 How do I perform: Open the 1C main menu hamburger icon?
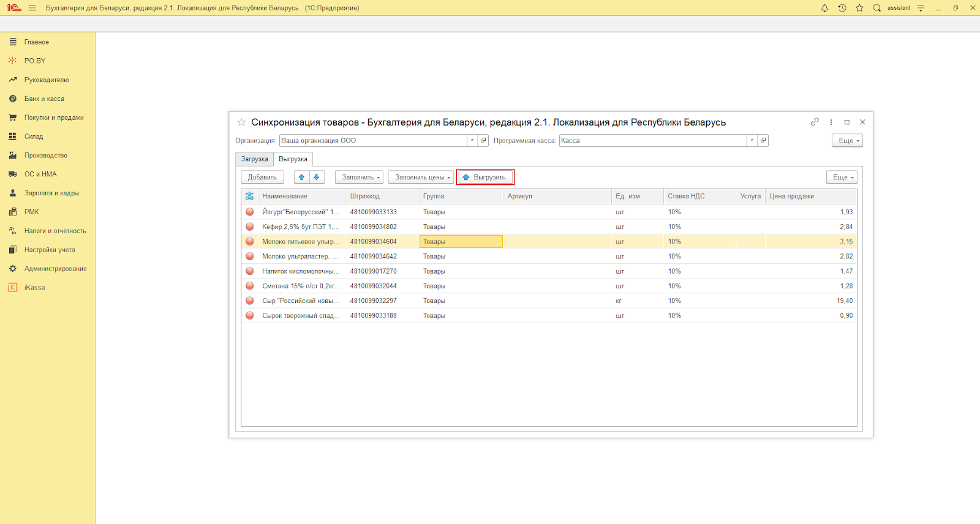(x=32, y=8)
